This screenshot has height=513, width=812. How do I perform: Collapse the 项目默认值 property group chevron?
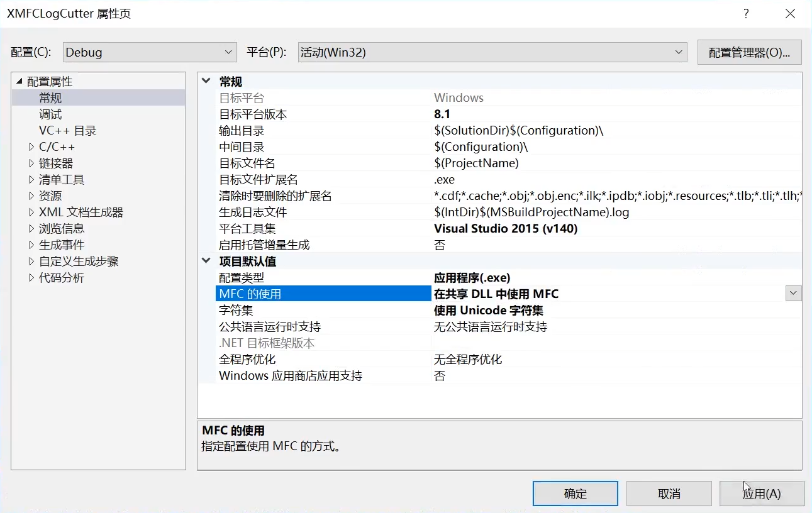(206, 261)
